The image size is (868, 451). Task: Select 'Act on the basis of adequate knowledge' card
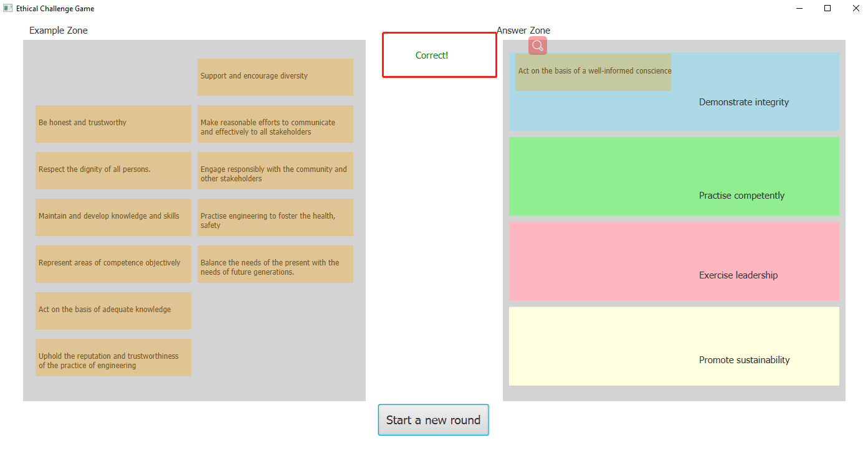(113, 310)
